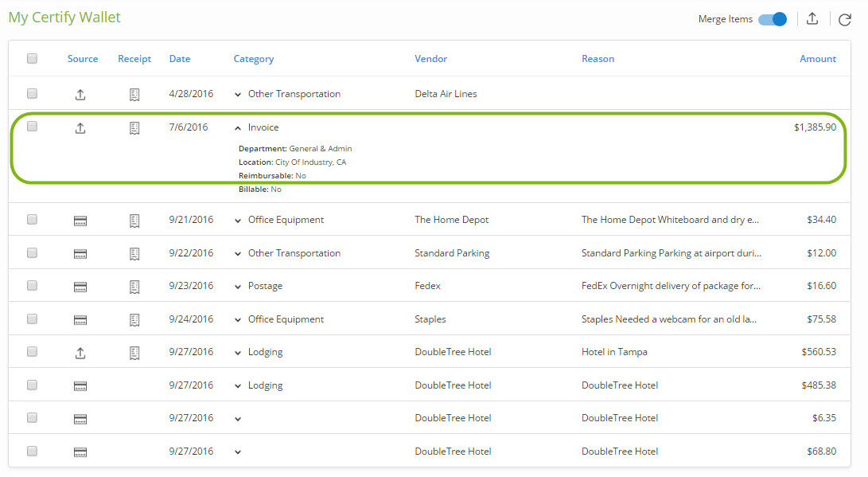Click the $1,385.90 invoice amount

(x=815, y=127)
